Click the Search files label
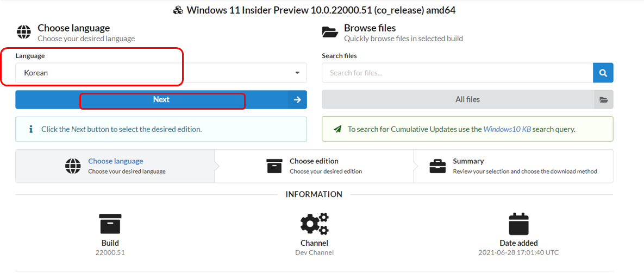The height and width of the screenshot is (273, 644). [x=339, y=56]
